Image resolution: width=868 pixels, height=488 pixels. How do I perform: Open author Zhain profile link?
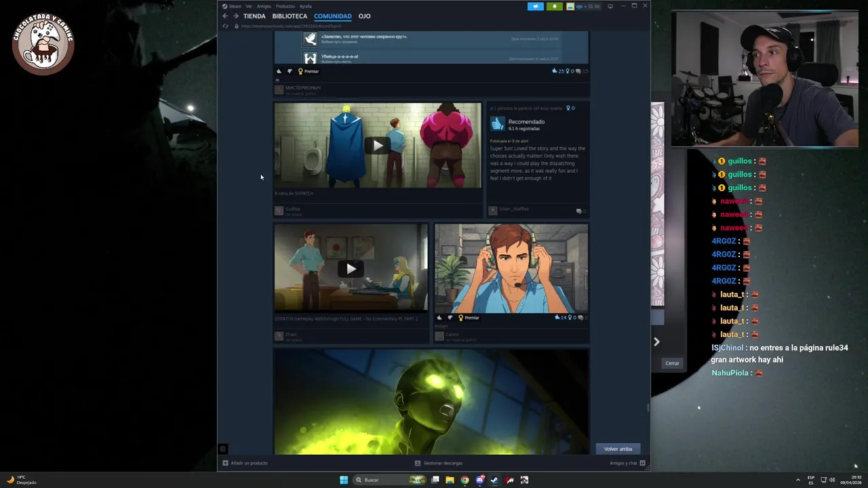click(291, 334)
